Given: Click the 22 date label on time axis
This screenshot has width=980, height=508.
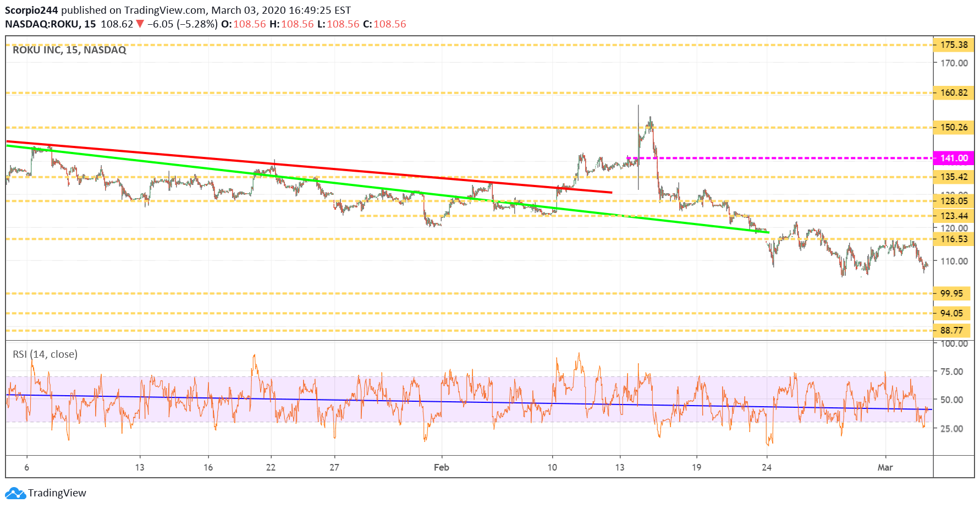Looking at the screenshot, I should (x=271, y=468).
